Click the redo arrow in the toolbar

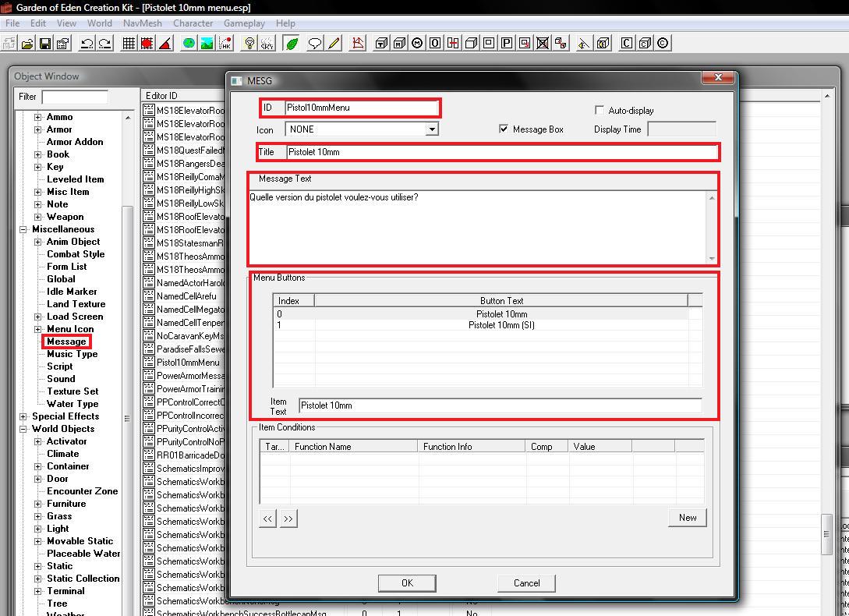pos(105,44)
